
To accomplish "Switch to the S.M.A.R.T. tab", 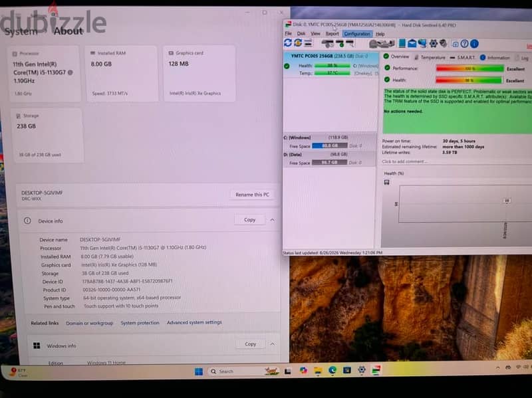I will pyautogui.click(x=462, y=58).
